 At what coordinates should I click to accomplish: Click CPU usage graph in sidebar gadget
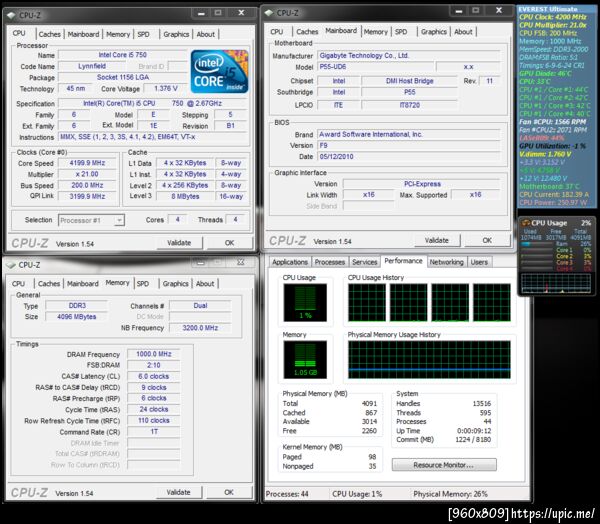click(556, 284)
